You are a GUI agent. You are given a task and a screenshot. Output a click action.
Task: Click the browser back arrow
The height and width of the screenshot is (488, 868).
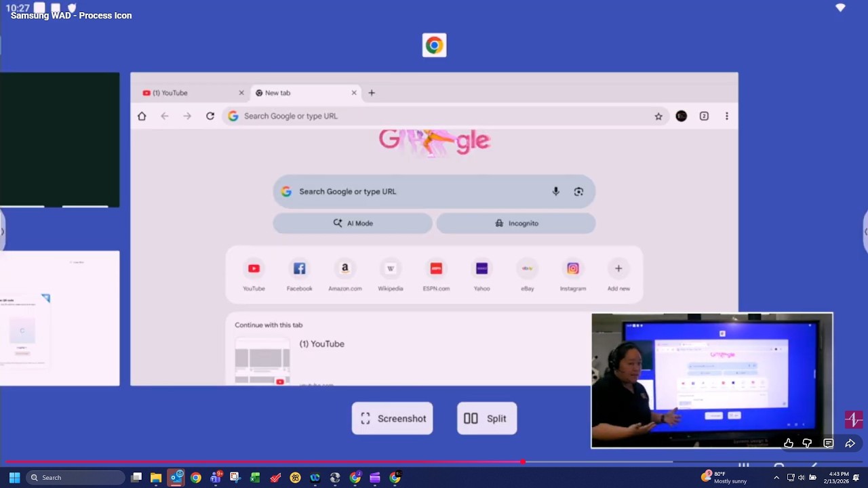[x=165, y=116]
